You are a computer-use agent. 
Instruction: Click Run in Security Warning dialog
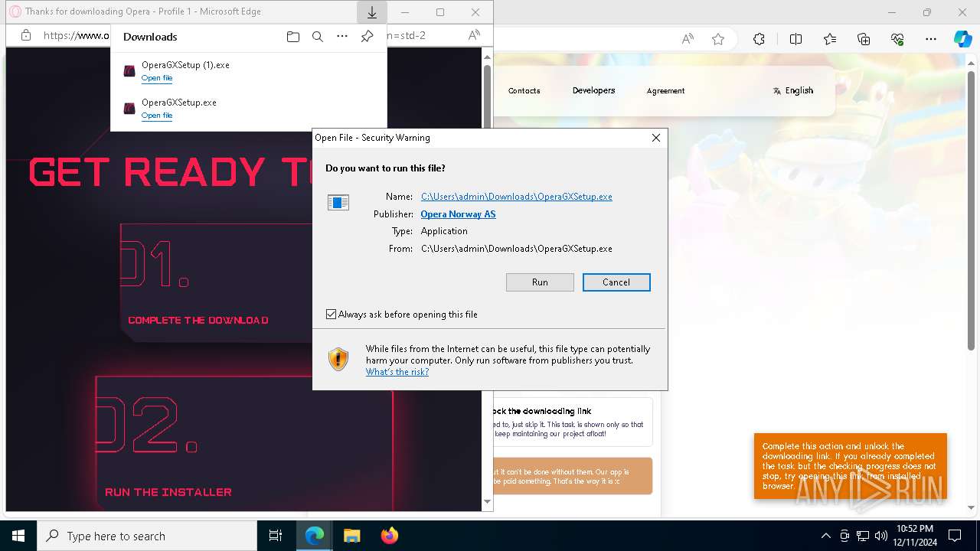point(540,282)
